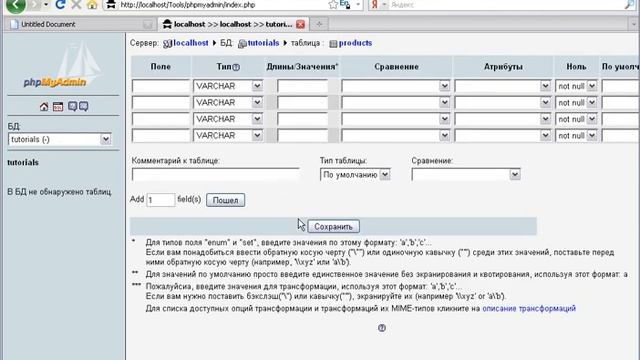Click the table icon beside products breadcrumb
The width and height of the screenshot is (640, 360).
click(333, 44)
